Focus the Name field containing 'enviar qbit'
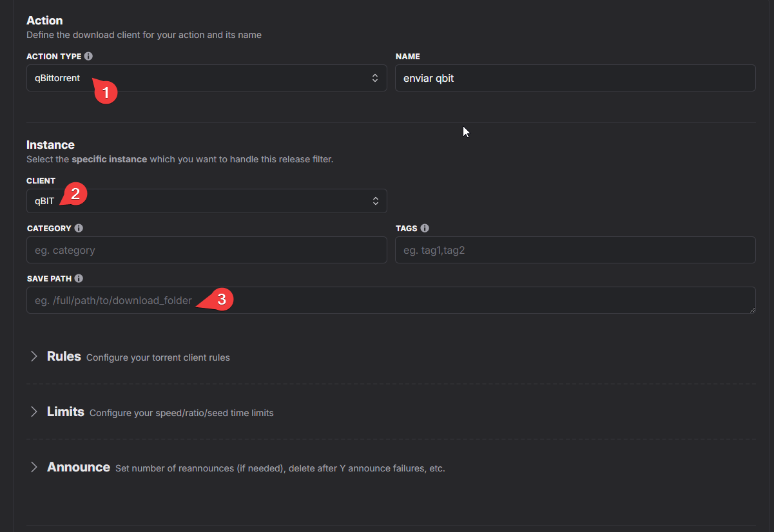 pyautogui.click(x=575, y=78)
